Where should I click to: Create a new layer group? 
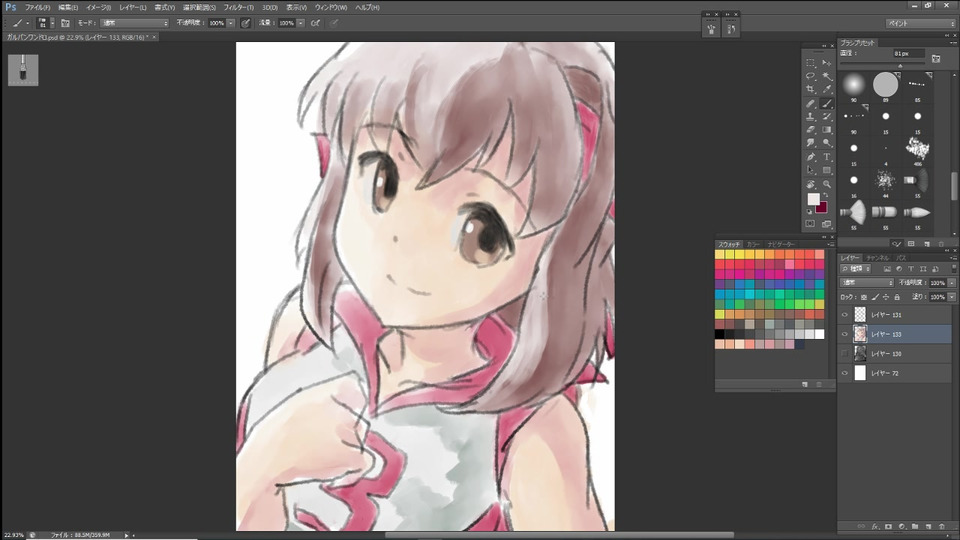point(915,526)
